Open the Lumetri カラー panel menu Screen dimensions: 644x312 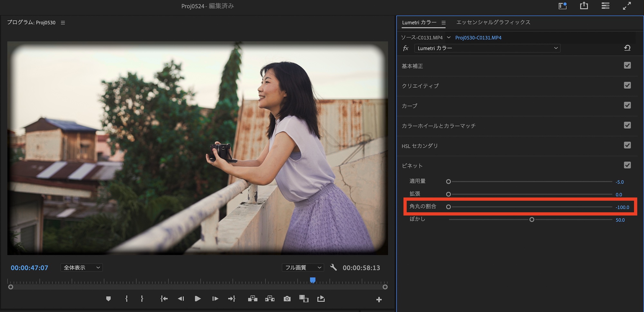coord(443,23)
